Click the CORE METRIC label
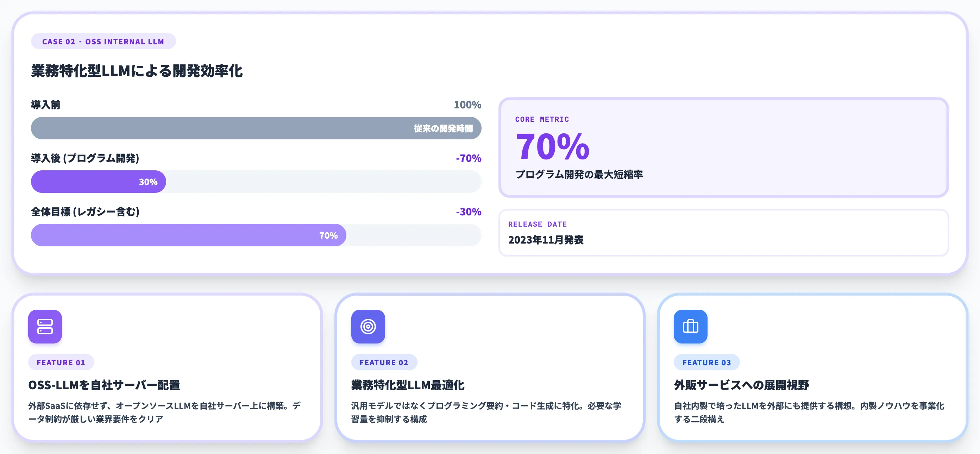Screen dimensions: 980x454 click(x=542, y=119)
